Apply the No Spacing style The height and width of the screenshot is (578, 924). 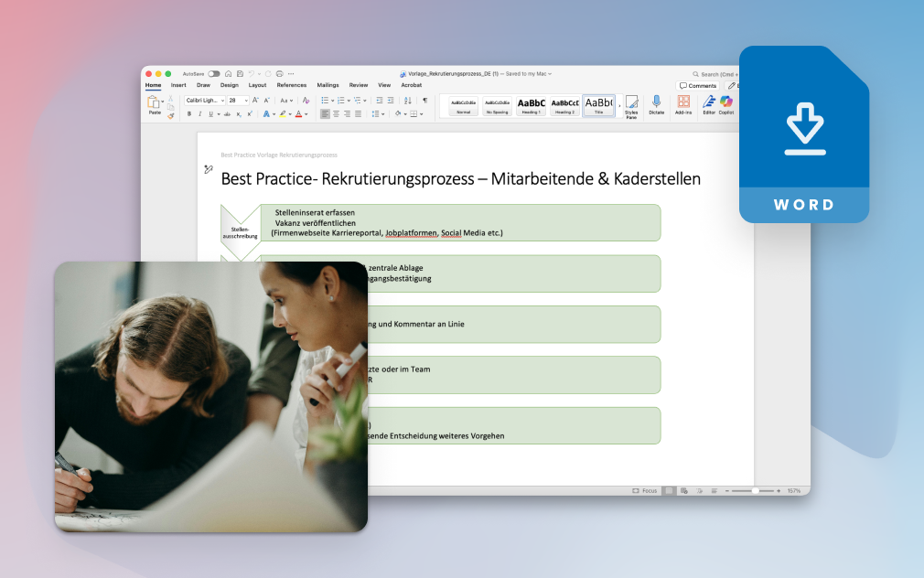tap(497, 106)
